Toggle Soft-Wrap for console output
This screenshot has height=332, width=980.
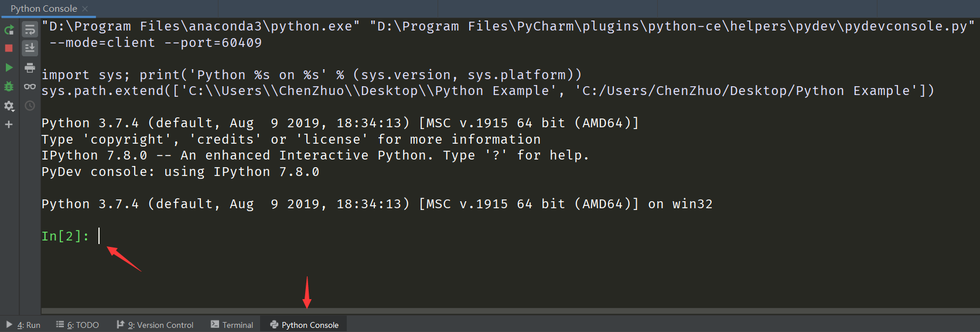[x=30, y=30]
